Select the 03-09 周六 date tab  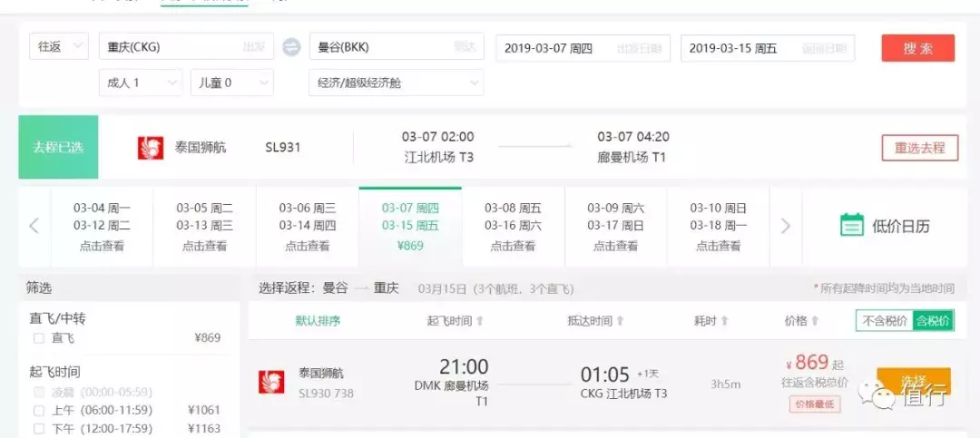[x=615, y=227]
